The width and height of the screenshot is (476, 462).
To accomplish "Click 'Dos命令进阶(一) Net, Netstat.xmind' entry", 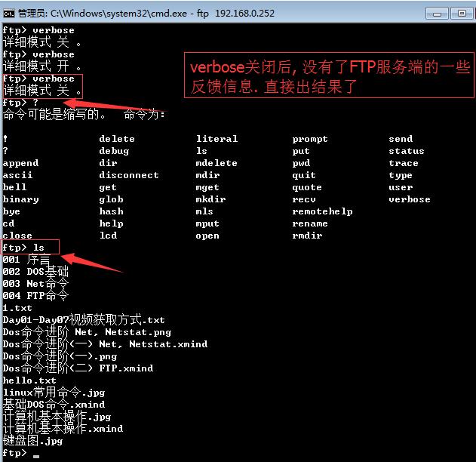I will pos(105,343).
